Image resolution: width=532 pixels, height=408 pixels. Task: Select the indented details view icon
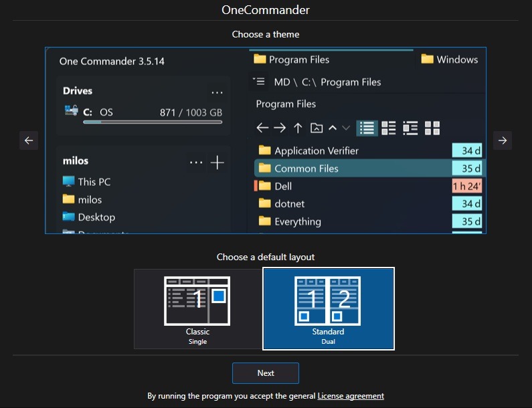pyautogui.click(x=410, y=128)
